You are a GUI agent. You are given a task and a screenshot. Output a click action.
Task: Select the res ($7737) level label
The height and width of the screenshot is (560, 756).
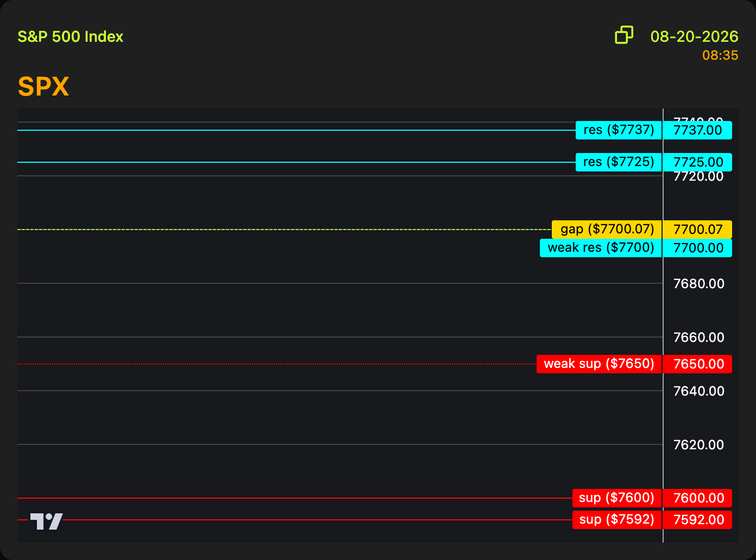[x=619, y=130]
